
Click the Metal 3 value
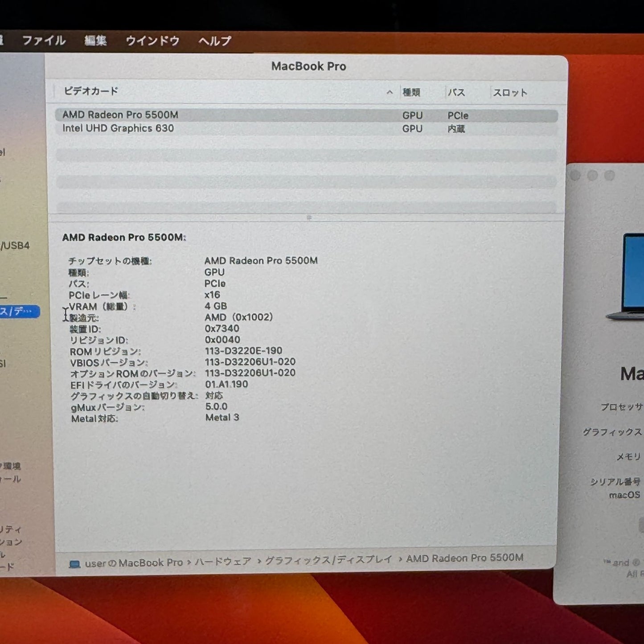coord(222,418)
